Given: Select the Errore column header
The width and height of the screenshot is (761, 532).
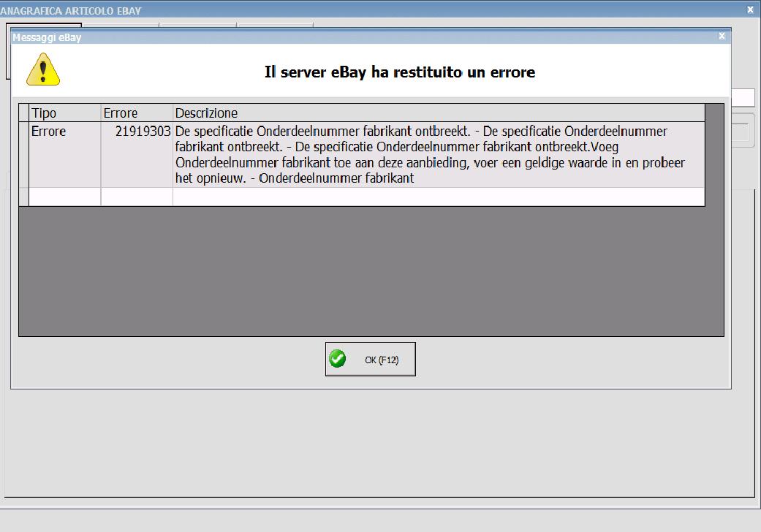Looking at the screenshot, I should click(x=137, y=113).
